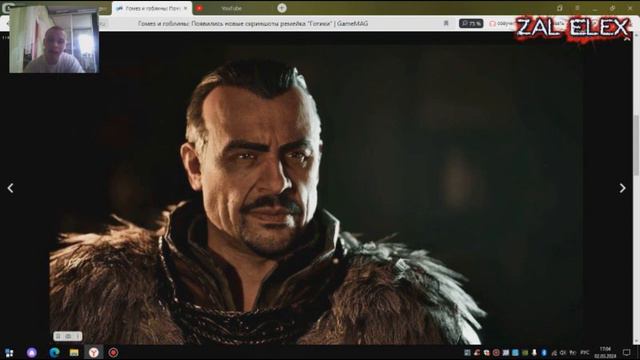Click the webcam overlay thumbnail
640x360 pixels.
[x=54, y=39]
